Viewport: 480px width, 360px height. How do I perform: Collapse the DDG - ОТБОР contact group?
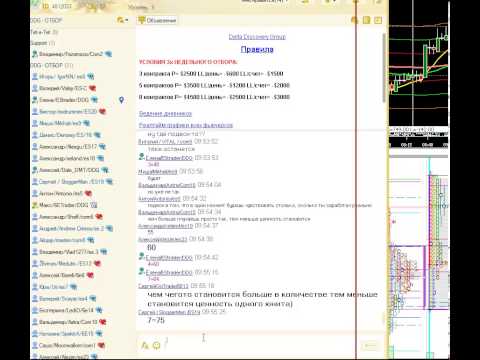pyautogui.click(x=52, y=65)
